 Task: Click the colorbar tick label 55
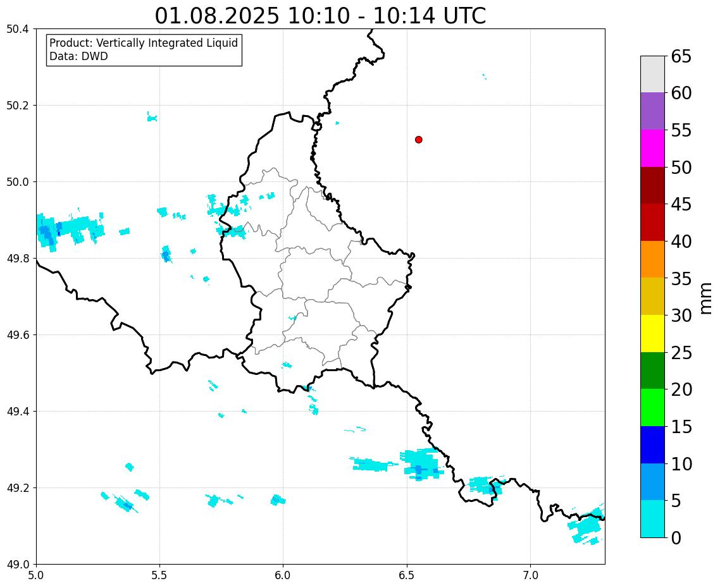681,130
